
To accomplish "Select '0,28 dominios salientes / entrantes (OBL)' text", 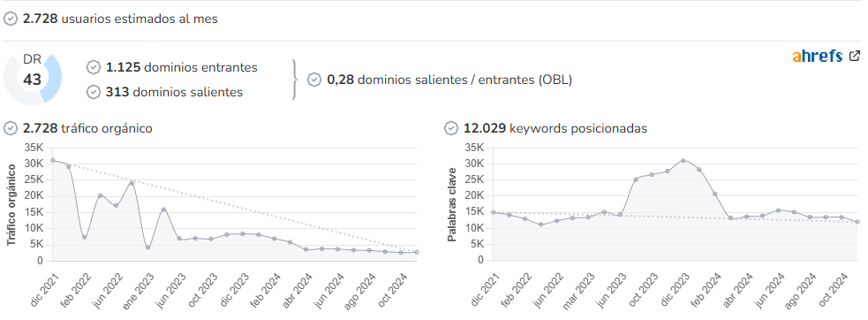I will click(449, 80).
